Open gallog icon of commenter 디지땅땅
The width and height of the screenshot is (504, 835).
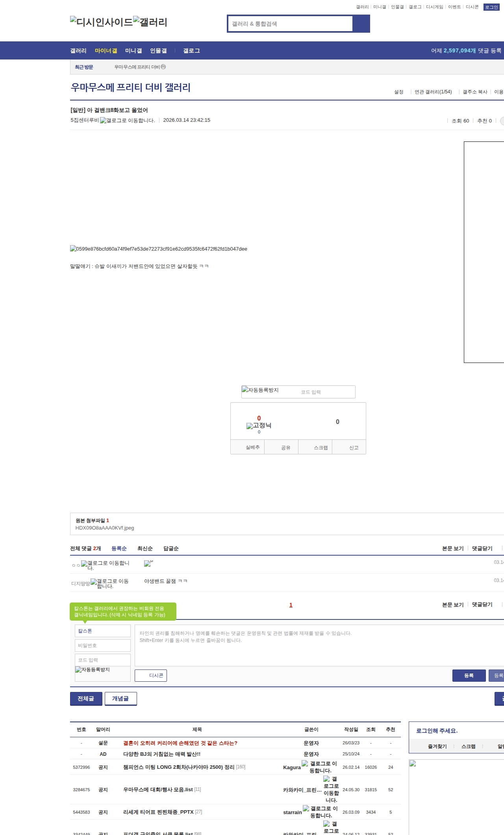[109, 584]
